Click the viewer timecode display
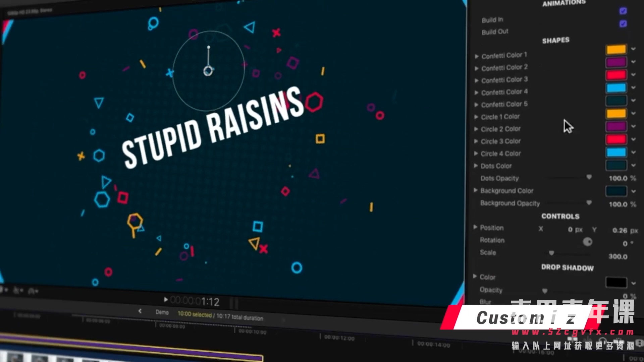This screenshot has height=362, width=644. 195,301
